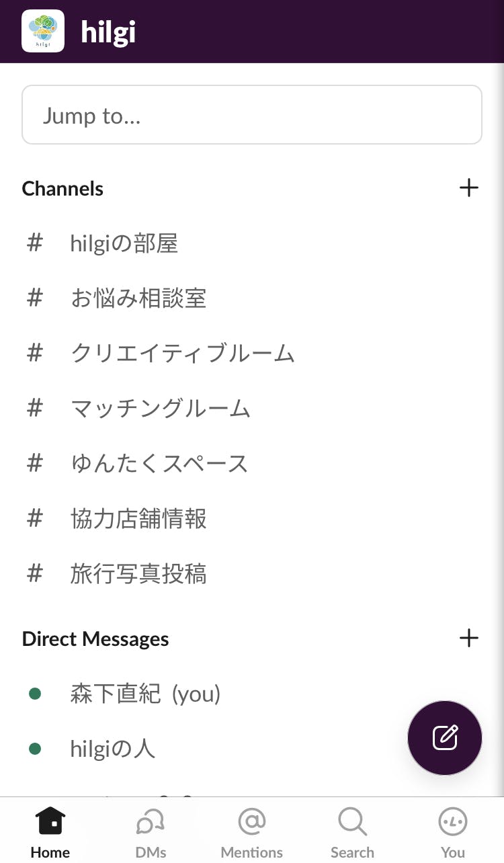504x863 pixels.
Task: Go to the Search tab
Action: click(x=352, y=833)
